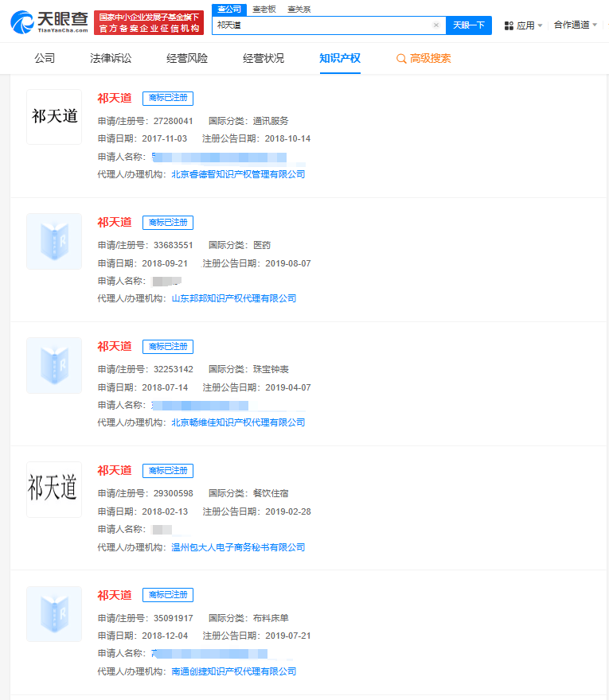Switch to the 经营风险 tab
The height and width of the screenshot is (700, 609).
[x=187, y=59]
